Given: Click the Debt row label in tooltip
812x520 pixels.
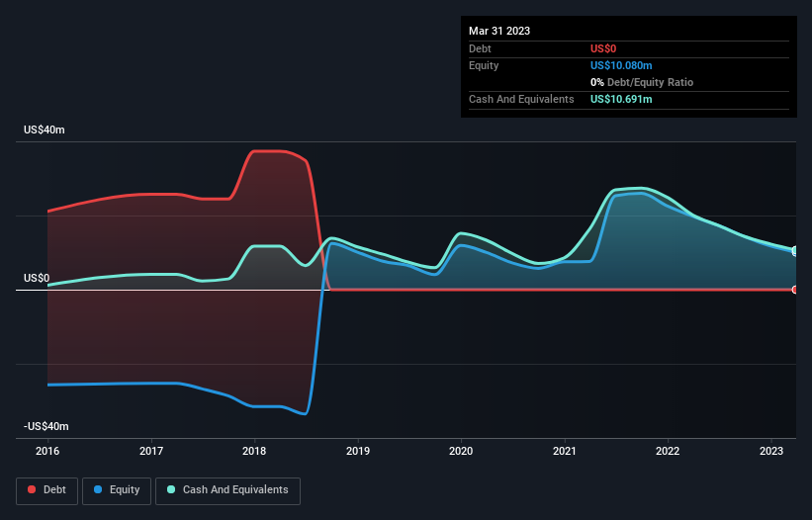Looking at the screenshot, I should pyautogui.click(x=480, y=48).
